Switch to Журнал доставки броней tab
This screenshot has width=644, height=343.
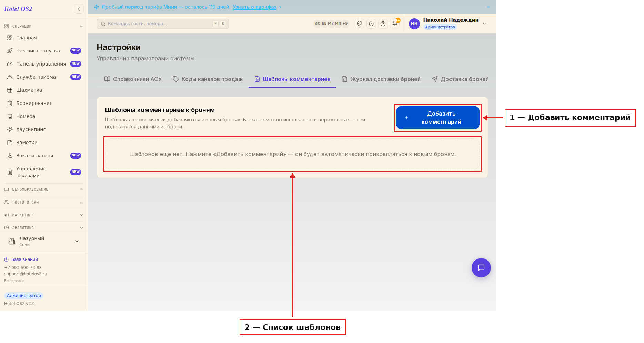click(x=381, y=79)
